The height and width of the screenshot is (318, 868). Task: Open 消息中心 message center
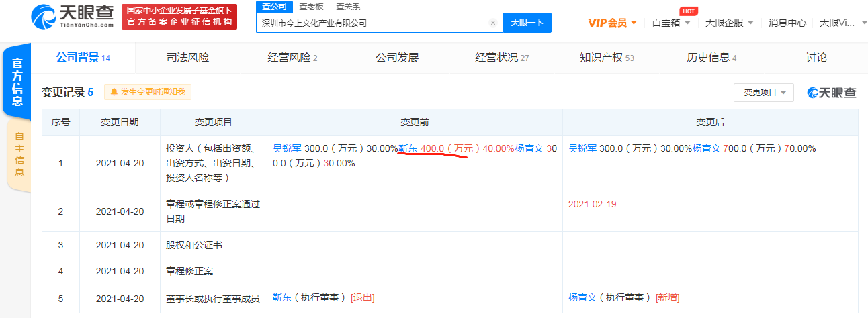pyautogui.click(x=787, y=23)
